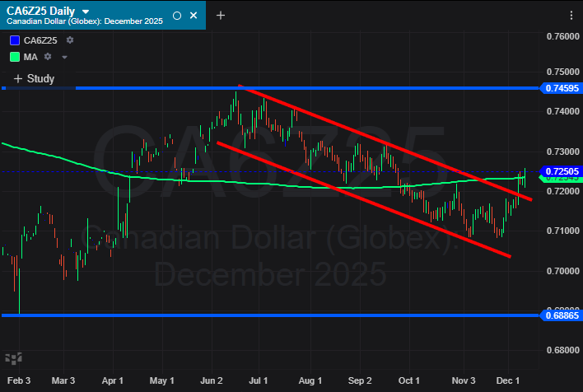This screenshot has width=583, height=392.
Task: Expand the MA study dropdown arrow
Action: (x=64, y=58)
